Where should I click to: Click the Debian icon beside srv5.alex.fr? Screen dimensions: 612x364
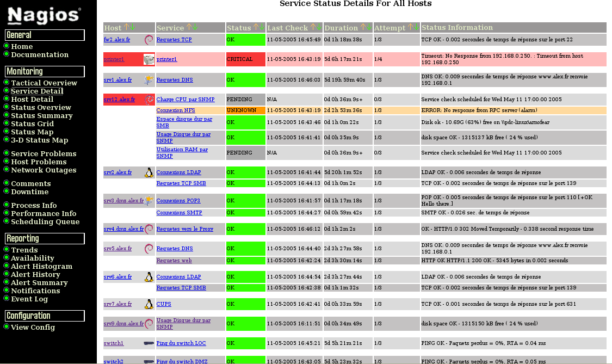tap(149, 249)
